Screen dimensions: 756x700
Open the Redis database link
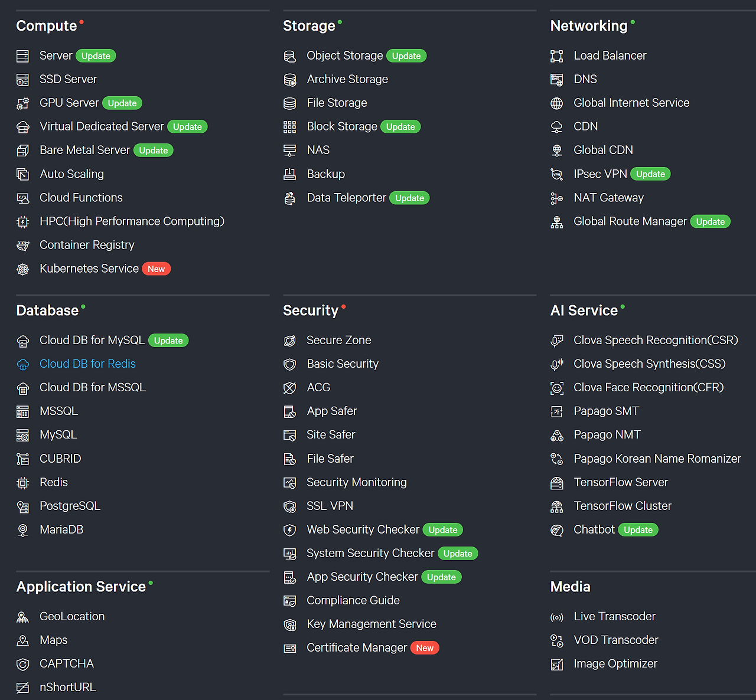[54, 482]
